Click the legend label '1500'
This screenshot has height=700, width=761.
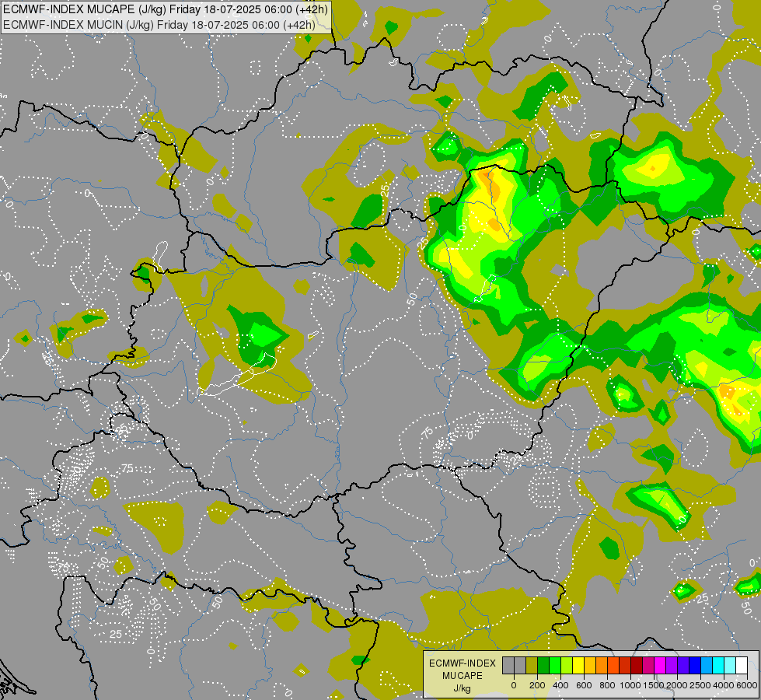pos(654,685)
